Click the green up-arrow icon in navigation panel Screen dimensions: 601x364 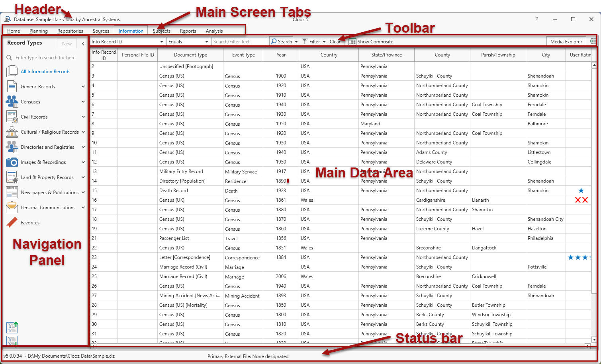point(12,327)
